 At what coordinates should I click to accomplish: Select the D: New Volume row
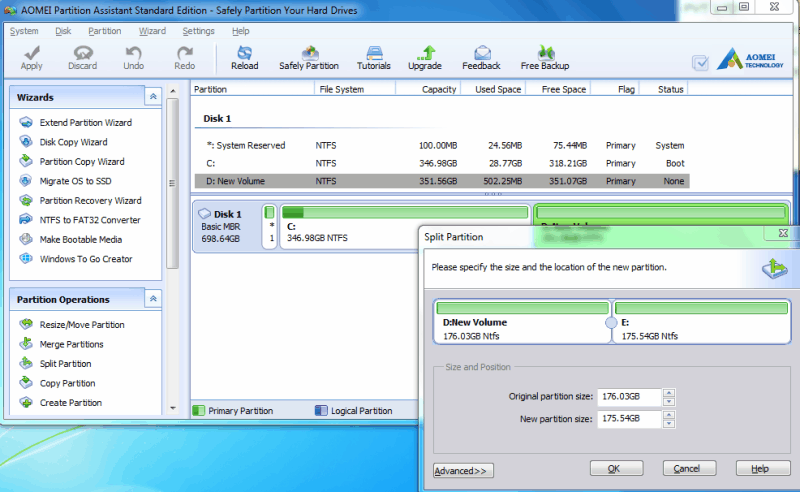coord(442,181)
